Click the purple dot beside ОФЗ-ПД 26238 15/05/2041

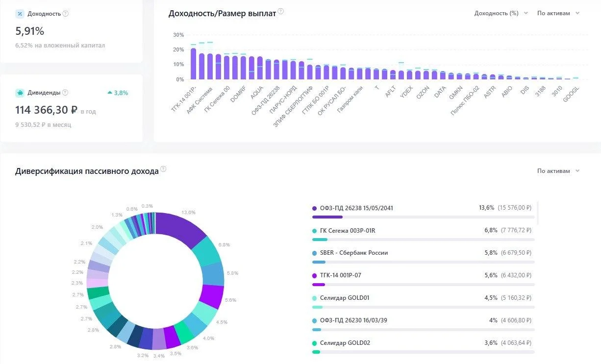pos(314,208)
